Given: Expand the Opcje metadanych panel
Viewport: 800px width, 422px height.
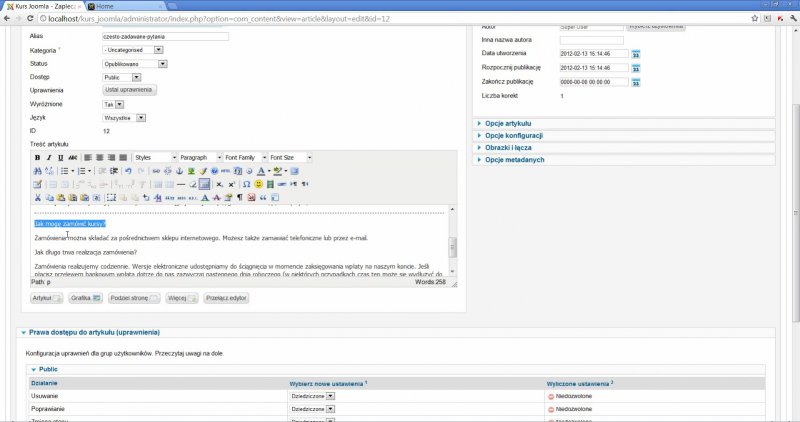Looking at the screenshot, I should [x=514, y=160].
